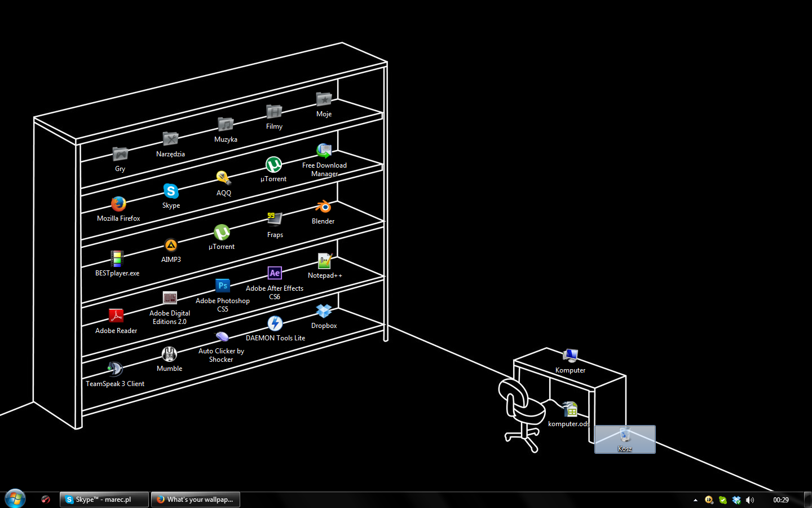Click the green checkmark tray icon
812x508 pixels.
pos(722,500)
